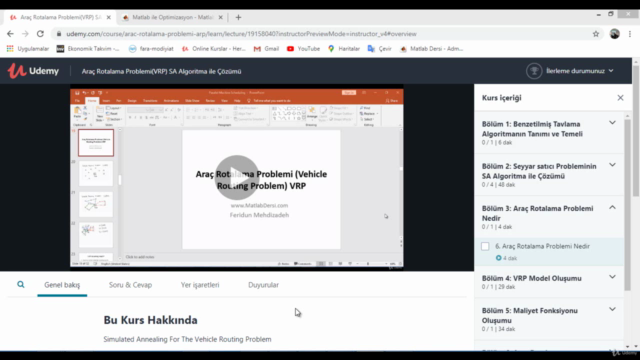
Task: Open the Matlab Dersi bookmark
Action: [x=431, y=49]
